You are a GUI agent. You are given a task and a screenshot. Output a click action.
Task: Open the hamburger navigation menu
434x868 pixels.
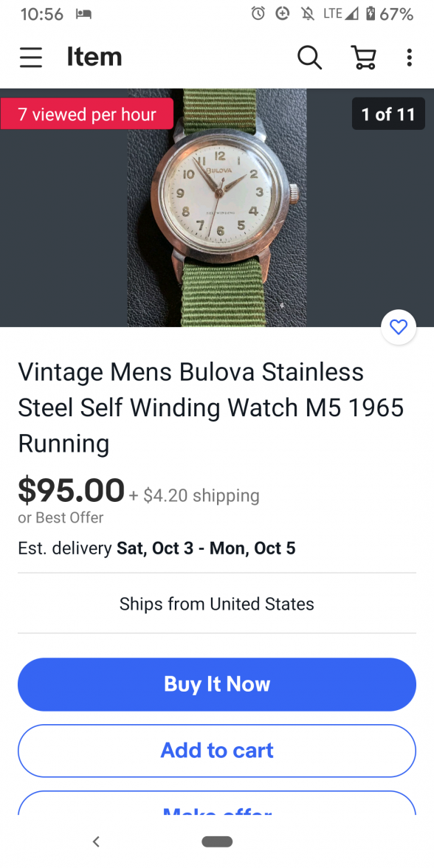coord(31,57)
